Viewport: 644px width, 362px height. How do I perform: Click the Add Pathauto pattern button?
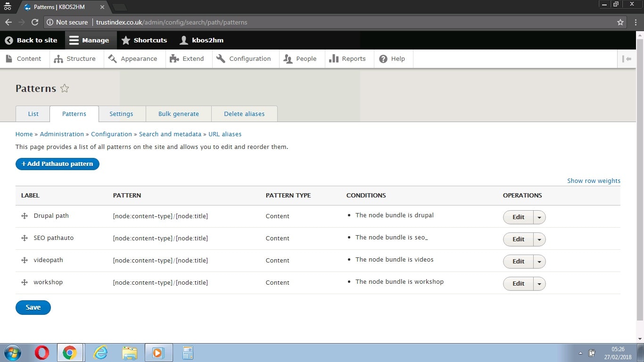(x=58, y=164)
